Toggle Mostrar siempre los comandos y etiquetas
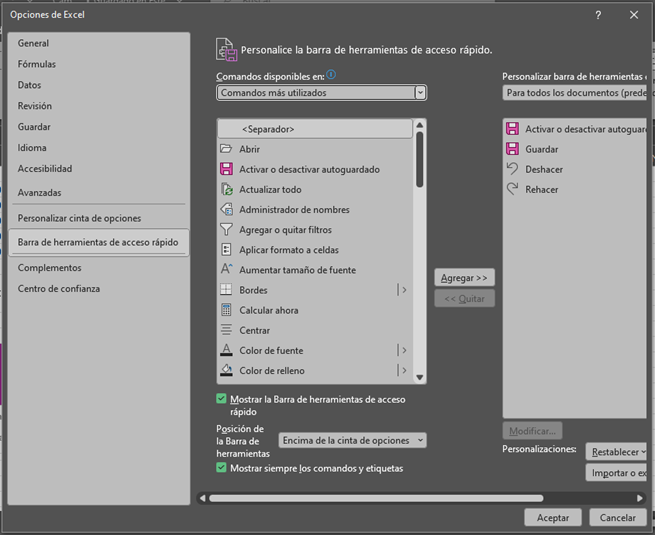Screen dimensions: 655x535 click(x=221, y=468)
